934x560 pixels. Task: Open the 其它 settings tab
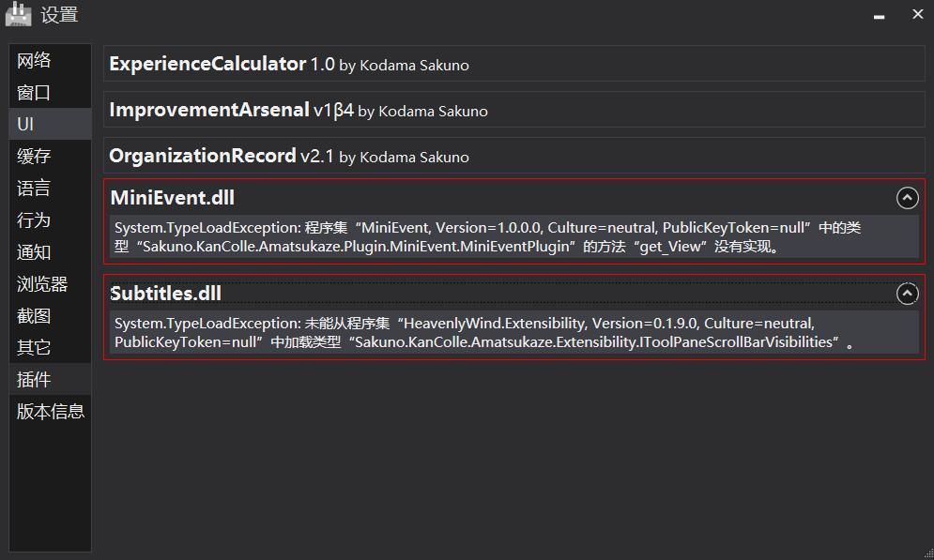pyautogui.click(x=50, y=348)
